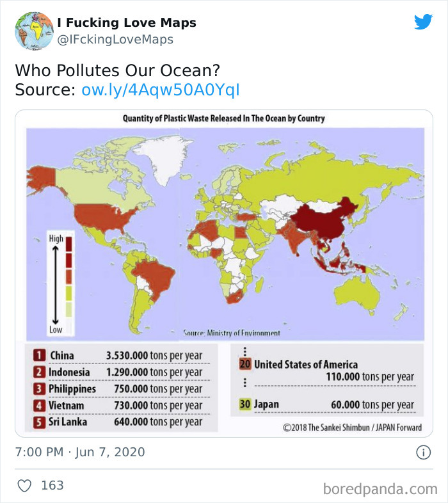The width and height of the screenshot is (448, 503).
Task: Open the @IFckingLoveMaps handle
Action: tap(115, 40)
